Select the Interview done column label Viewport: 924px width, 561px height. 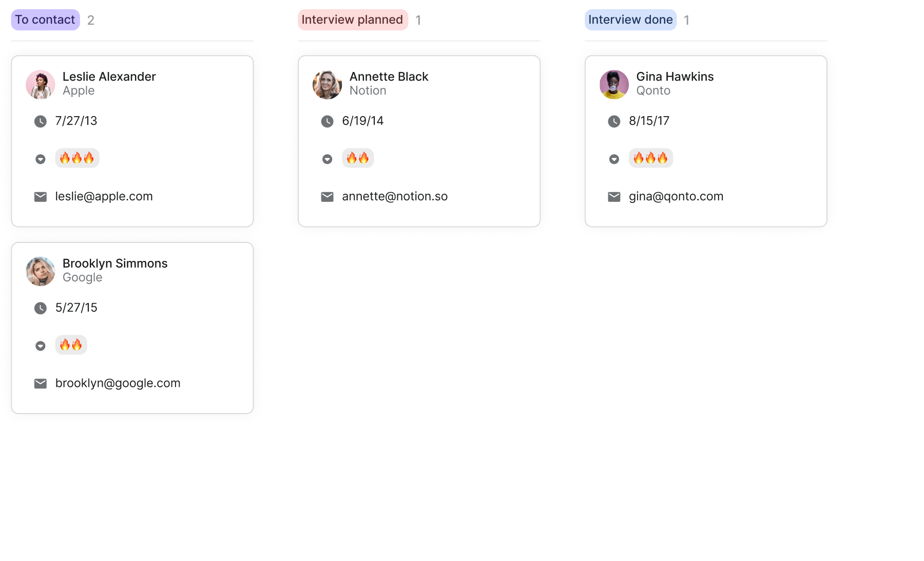pos(630,20)
